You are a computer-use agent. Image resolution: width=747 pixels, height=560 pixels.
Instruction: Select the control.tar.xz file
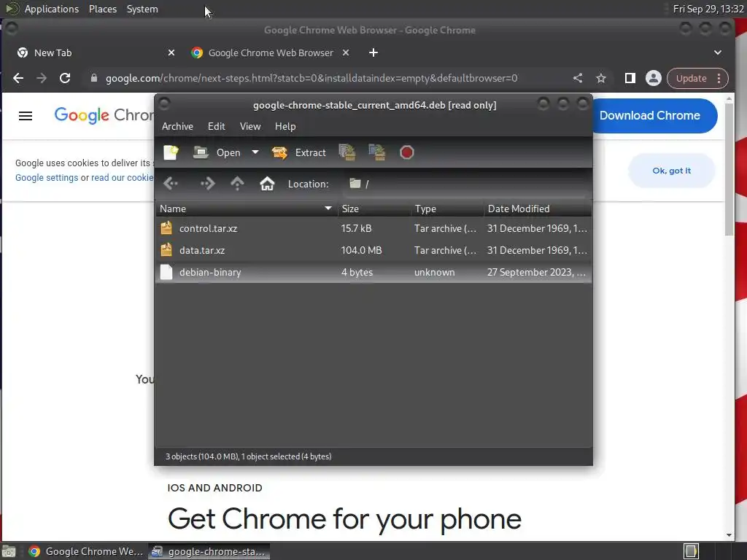pos(373,228)
